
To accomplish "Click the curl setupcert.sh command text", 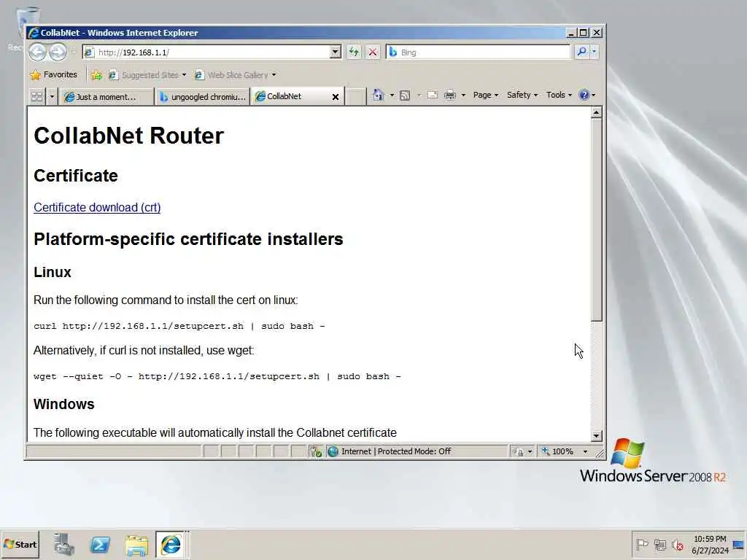I will pyautogui.click(x=179, y=326).
